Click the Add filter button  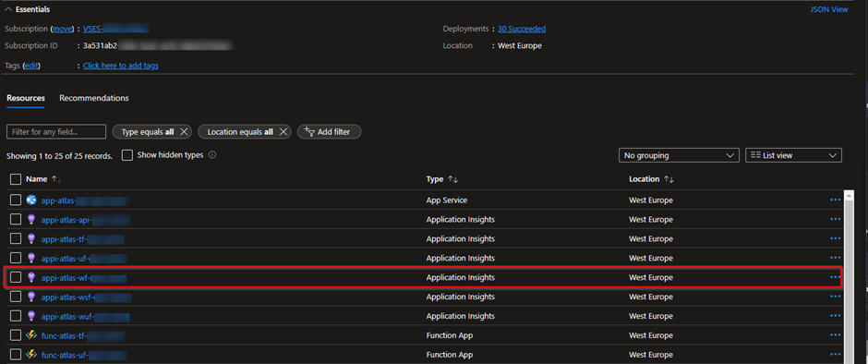pos(329,132)
